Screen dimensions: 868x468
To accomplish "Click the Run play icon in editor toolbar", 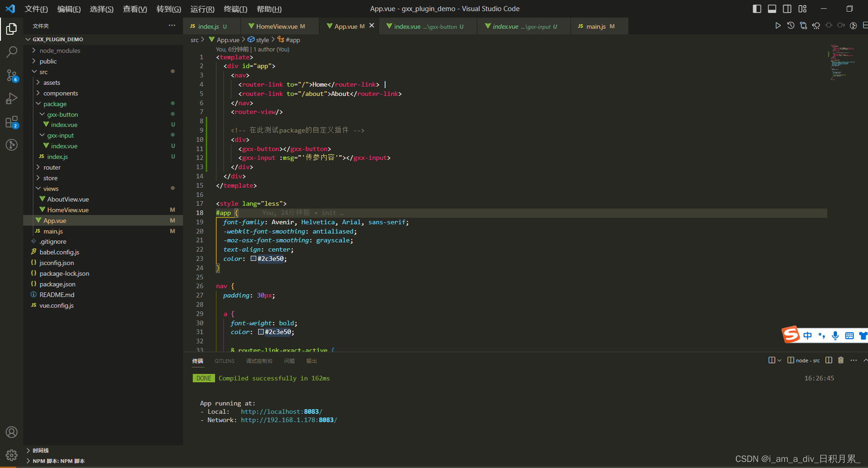I will (x=778, y=25).
